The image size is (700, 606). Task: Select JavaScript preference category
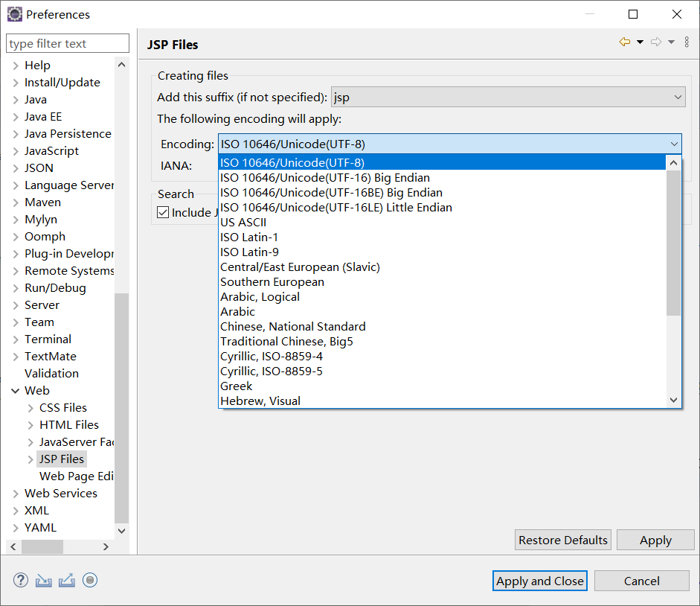tap(51, 151)
